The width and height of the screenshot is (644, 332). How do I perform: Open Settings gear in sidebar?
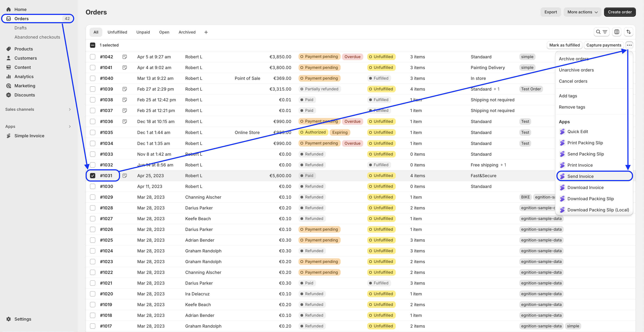[x=9, y=319]
